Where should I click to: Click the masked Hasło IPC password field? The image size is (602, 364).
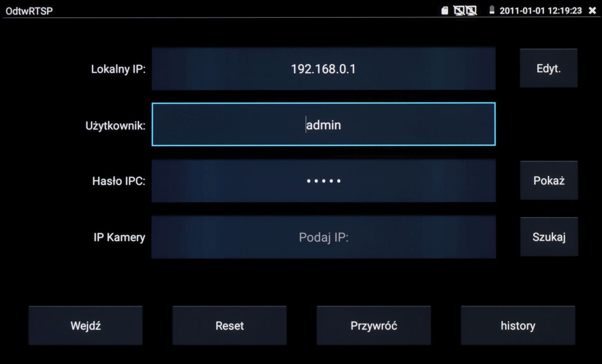coord(324,181)
